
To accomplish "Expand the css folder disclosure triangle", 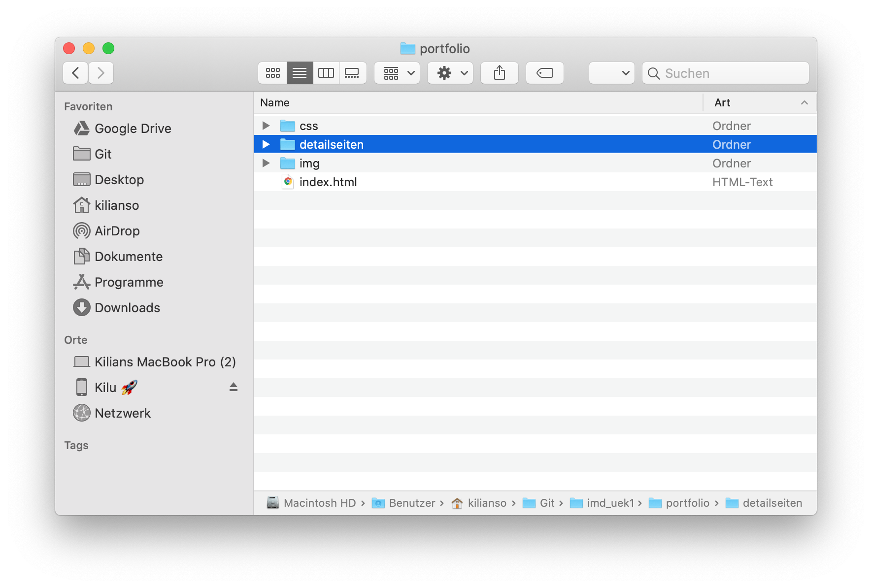I will 266,126.
